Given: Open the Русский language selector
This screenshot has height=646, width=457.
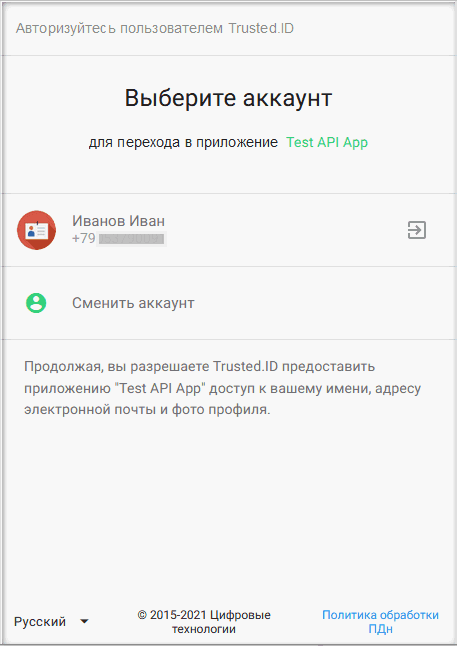Looking at the screenshot, I should click(x=52, y=621).
